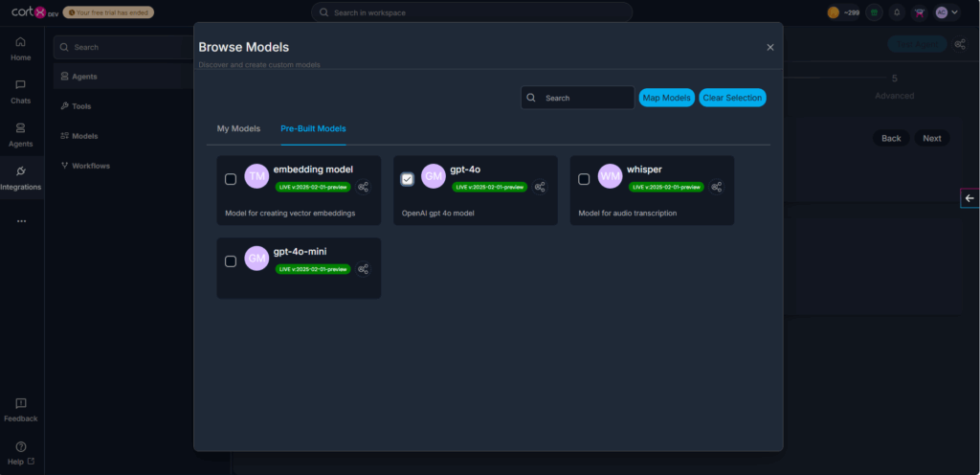Image resolution: width=980 pixels, height=475 pixels.
Task: Click the gpt-4o LIVE version badge
Action: pos(490,187)
